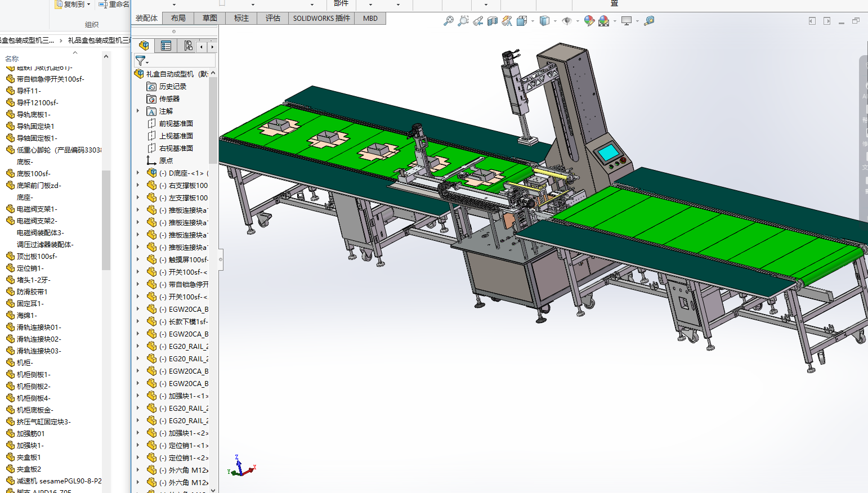Screen dimensions: 868x493
Task: Click the Previous View icon
Action: click(478, 21)
